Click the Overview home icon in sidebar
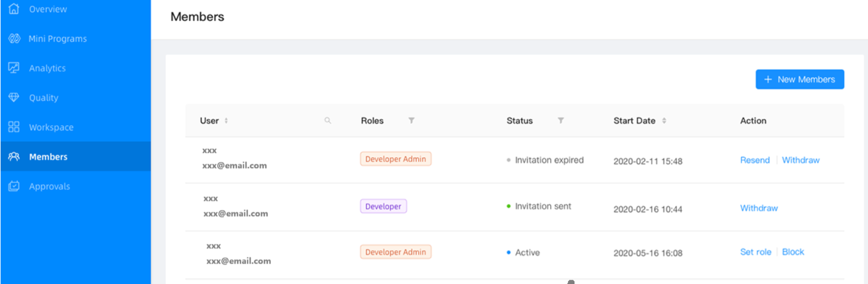The image size is (868, 284). click(x=14, y=9)
